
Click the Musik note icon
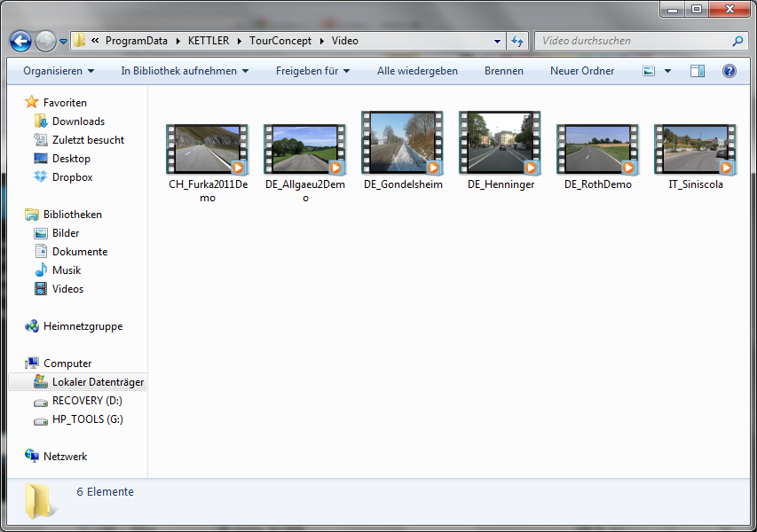tap(41, 270)
